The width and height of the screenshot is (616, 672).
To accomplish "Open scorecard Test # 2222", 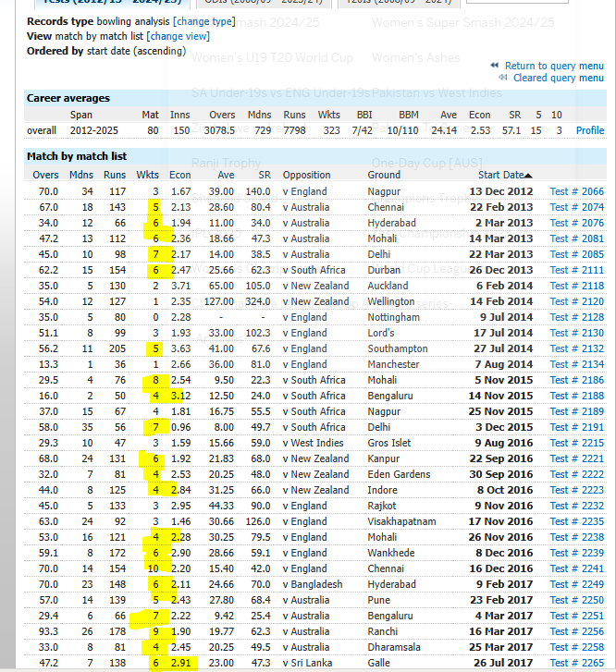I will point(576,474).
